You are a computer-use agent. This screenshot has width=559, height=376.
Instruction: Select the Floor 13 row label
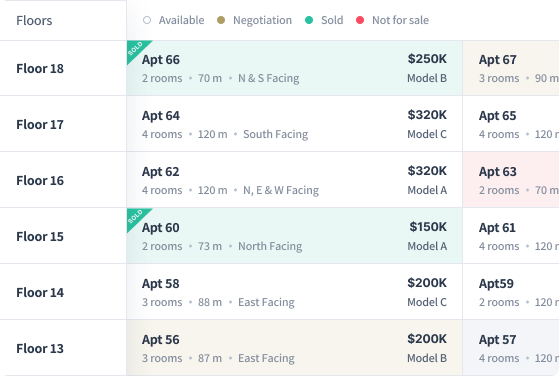click(x=40, y=348)
